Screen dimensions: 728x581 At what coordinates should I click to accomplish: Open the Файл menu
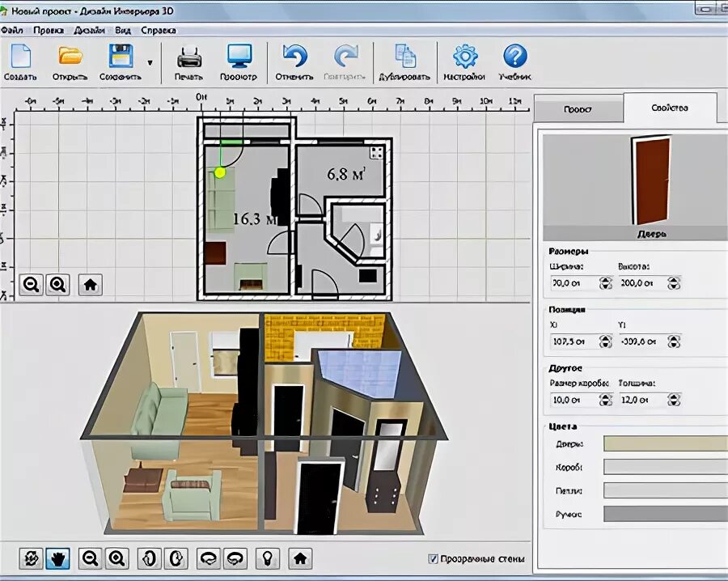(x=12, y=31)
